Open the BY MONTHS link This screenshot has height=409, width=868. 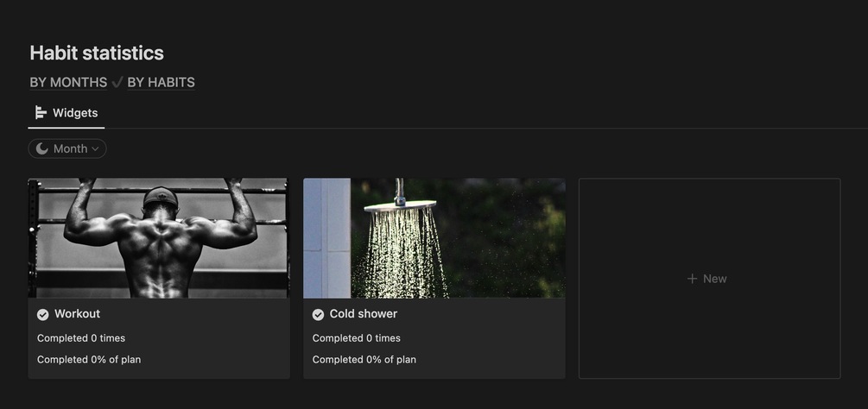[x=68, y=82]
